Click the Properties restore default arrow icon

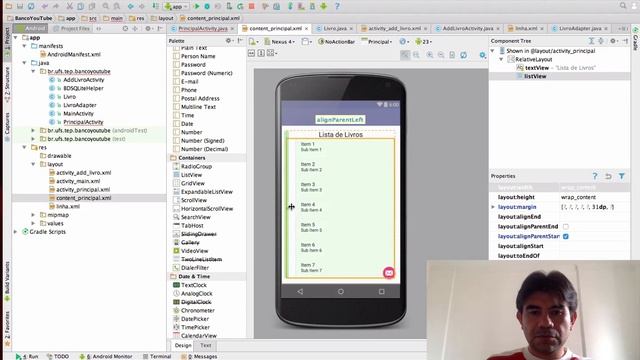[x=608, y=176]
